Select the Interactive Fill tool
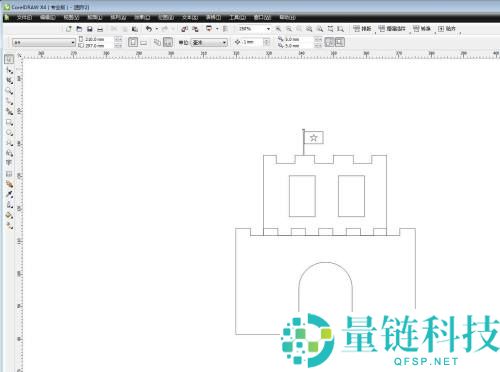 9,226
